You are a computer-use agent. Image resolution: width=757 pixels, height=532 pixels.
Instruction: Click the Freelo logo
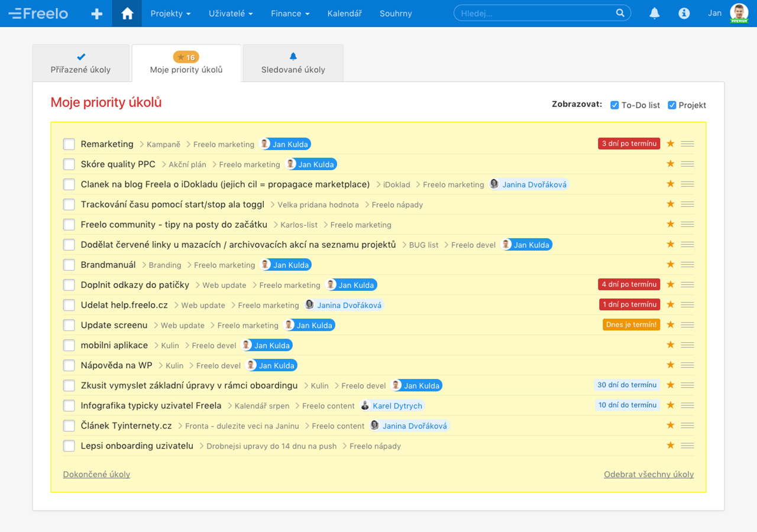pyautogui.click(x=38, y=13)
